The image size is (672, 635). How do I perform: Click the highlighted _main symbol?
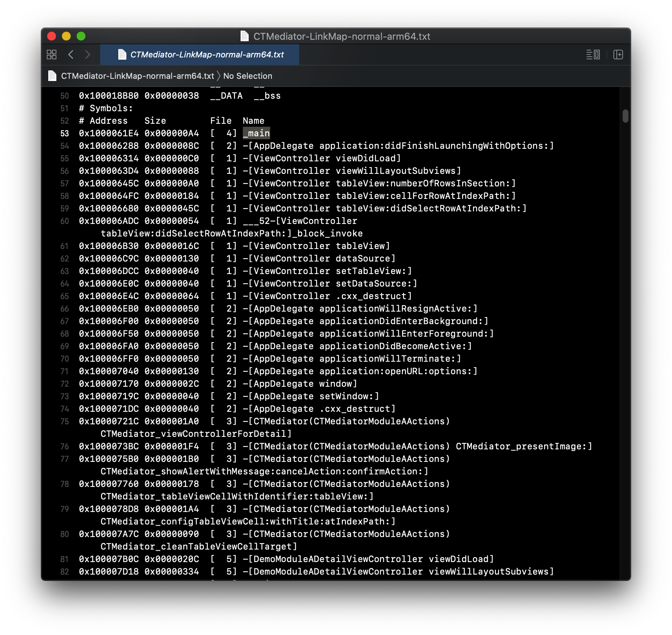coord(256,133)
